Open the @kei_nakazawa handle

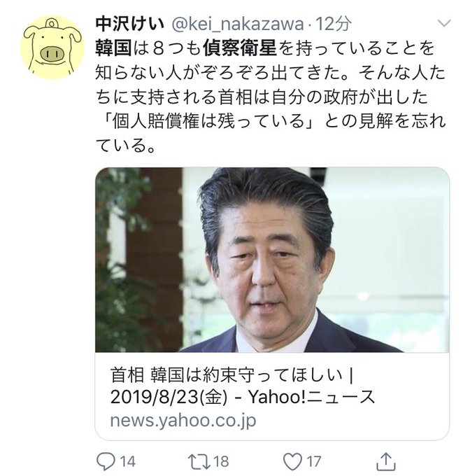coord(237,24)
